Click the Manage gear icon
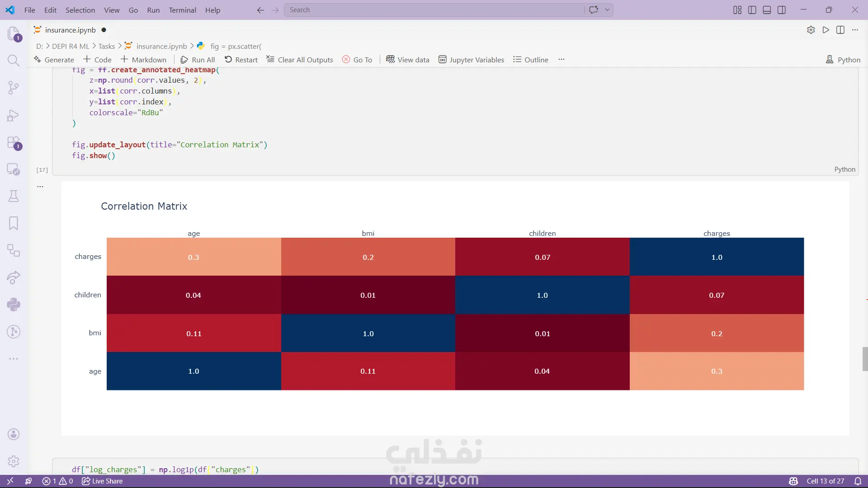Image resolution: width=868 pixels, height=488 pixels. [14, 461]
